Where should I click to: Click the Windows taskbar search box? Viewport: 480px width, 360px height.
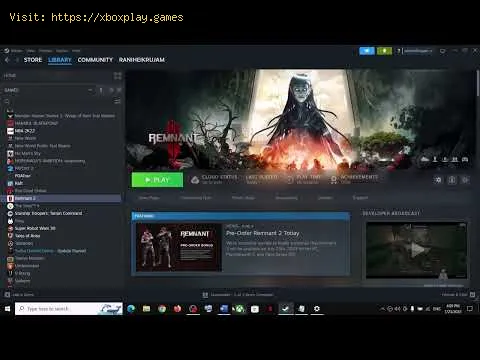pos(69,309)
